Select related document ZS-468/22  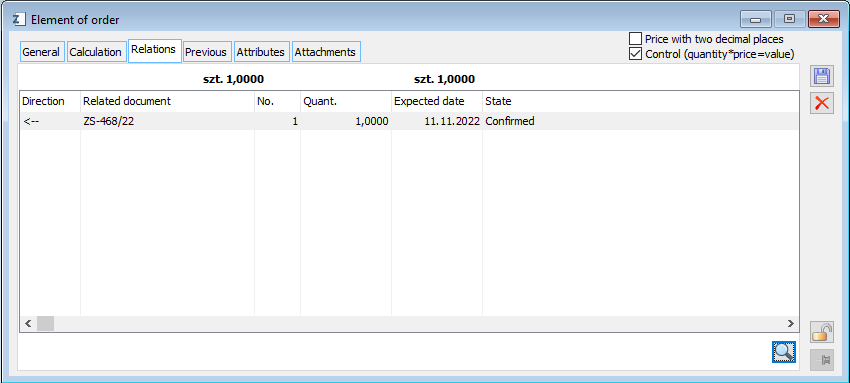[x=168, y=121]
